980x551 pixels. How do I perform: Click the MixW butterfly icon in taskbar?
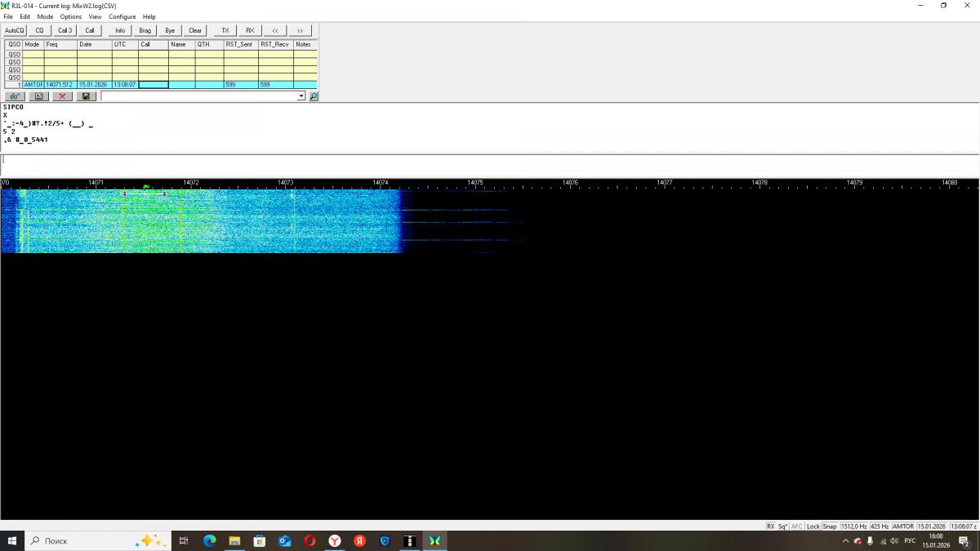[434, 540]
